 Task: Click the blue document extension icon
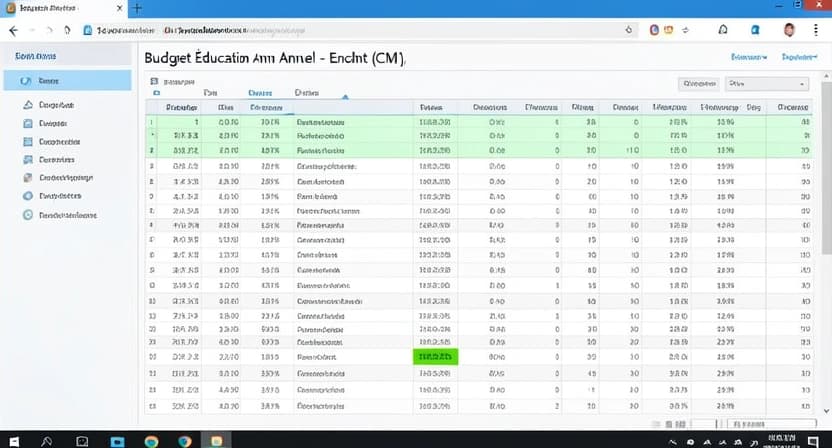tap(755, 30)
